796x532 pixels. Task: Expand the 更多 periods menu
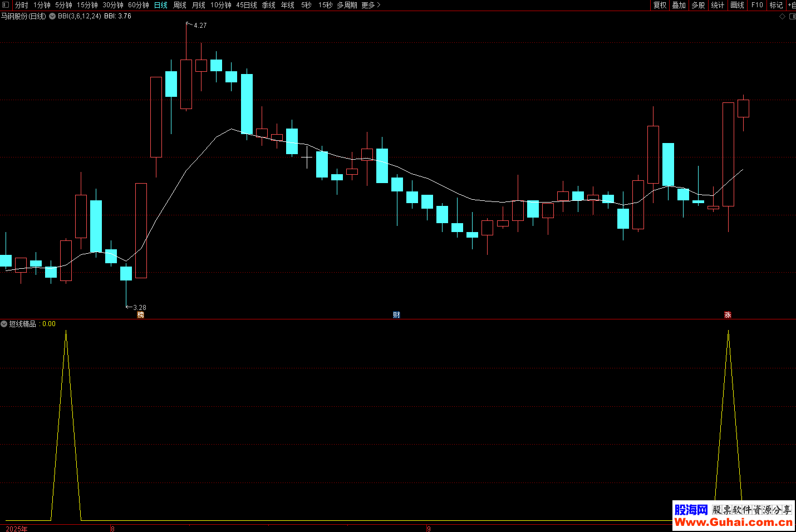(371, 5)
